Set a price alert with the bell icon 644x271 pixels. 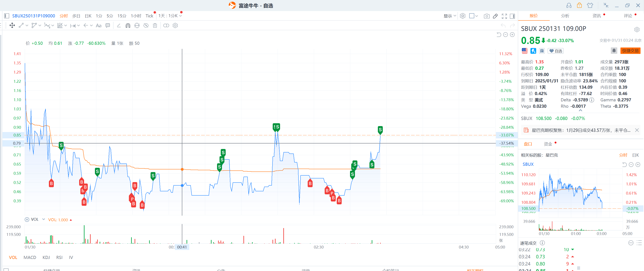coord(614,51)
